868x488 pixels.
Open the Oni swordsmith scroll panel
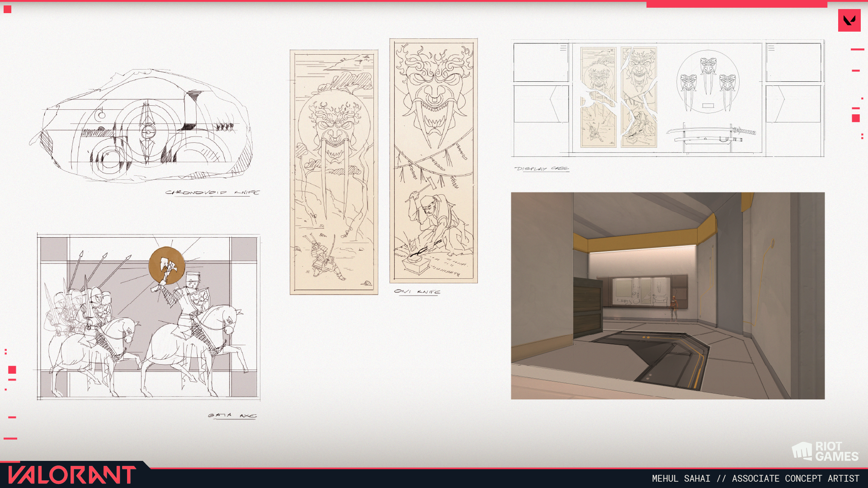434,161
